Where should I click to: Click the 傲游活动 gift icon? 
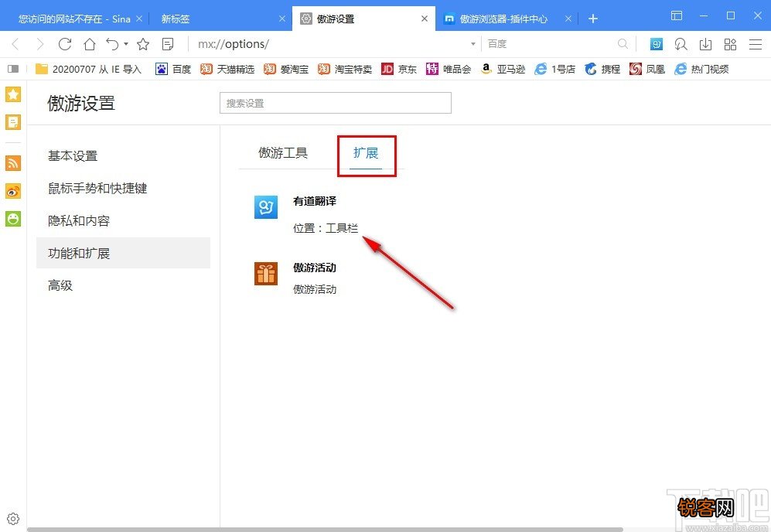click(266, 274)
